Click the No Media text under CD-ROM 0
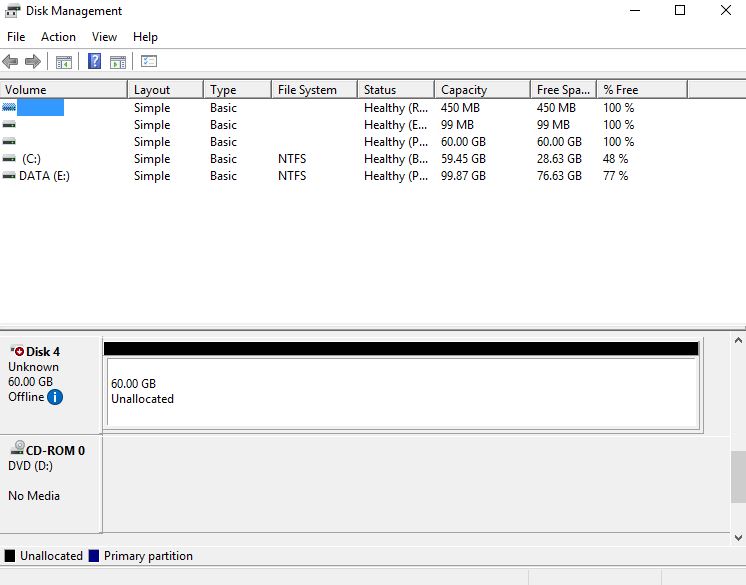 coord(34,496)
